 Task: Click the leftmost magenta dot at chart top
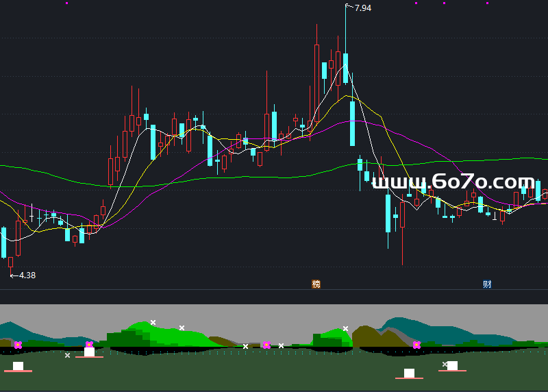pos(66,3)
